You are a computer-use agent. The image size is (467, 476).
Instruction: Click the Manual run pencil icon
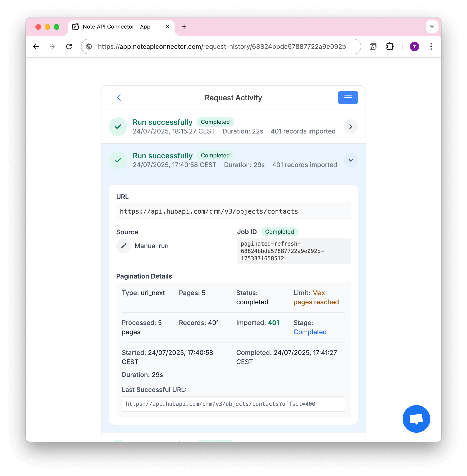[123, 246]
